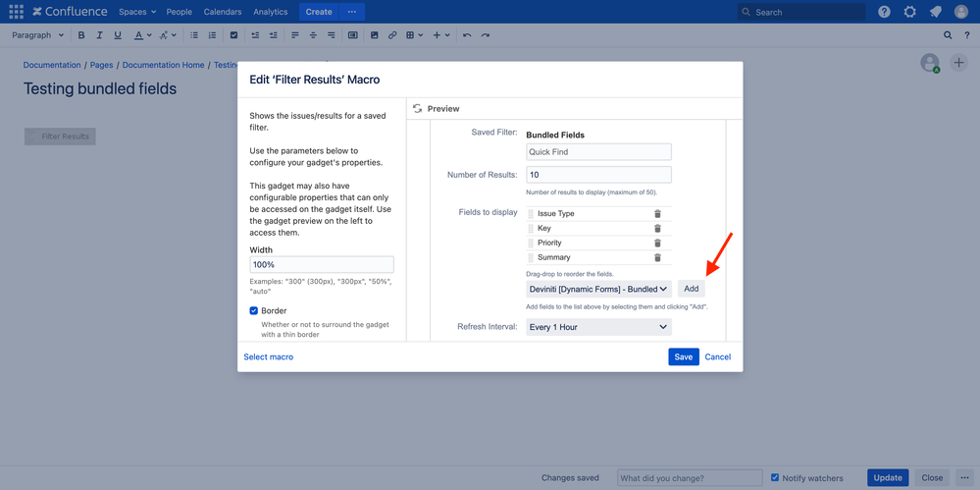Image resolution: width=980 pixels, height=490 pixels.
Task: Open the insert more content plus dropdown
Action: click(x=441, y=35)
